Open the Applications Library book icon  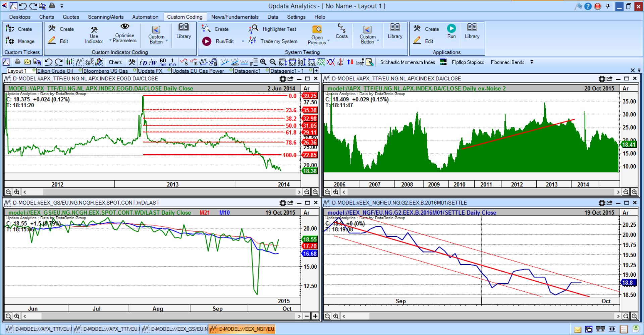click(472, 27)
